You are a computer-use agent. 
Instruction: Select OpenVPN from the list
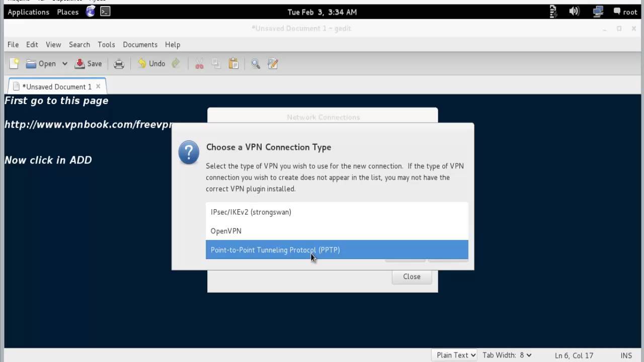[337, 231]
